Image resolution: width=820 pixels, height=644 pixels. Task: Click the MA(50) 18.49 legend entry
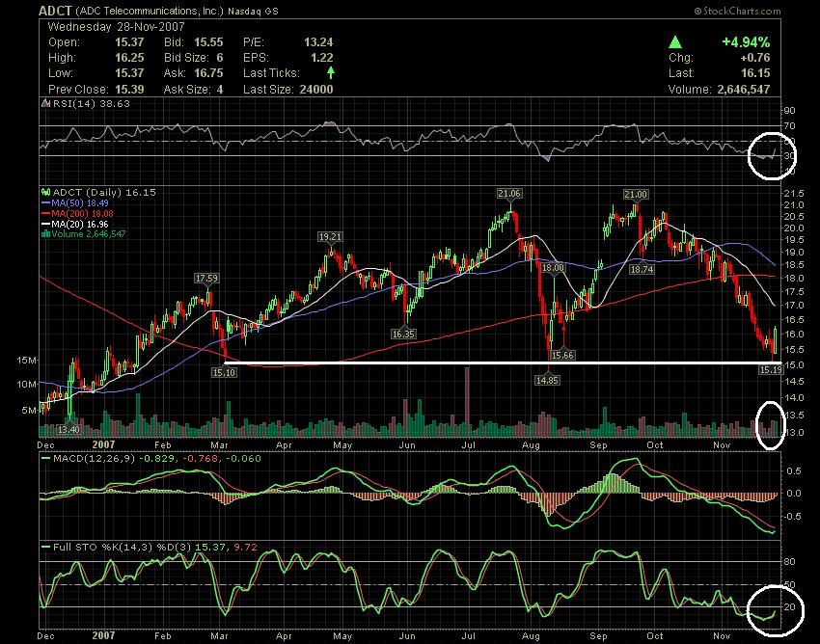[79, 203]
